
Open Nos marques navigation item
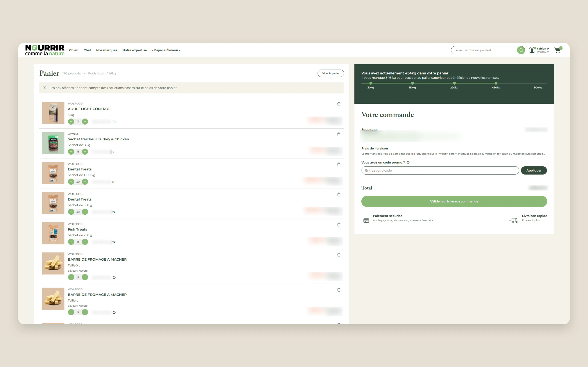[x=107, y=50]
